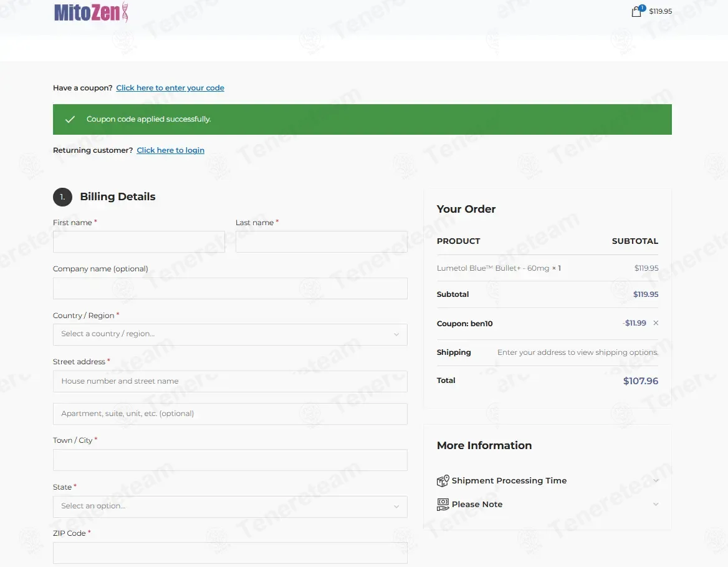Remove the ben10 coupon with the X
The height and width of the screenshot is (567, 728).
(656, 323)
